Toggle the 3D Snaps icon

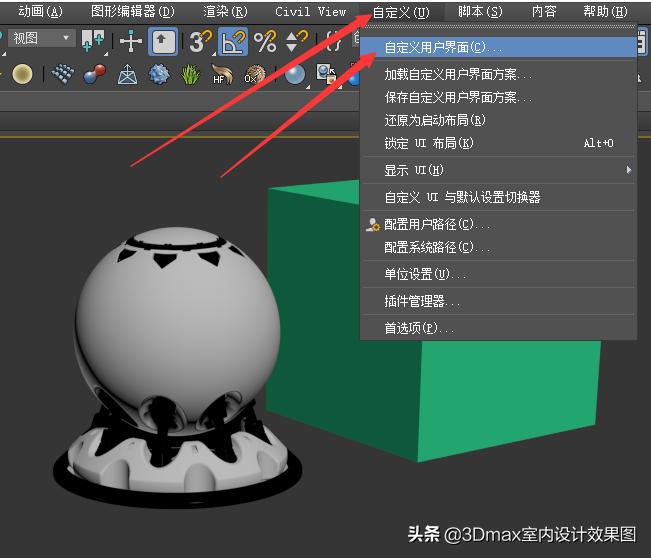click(201, 42)
